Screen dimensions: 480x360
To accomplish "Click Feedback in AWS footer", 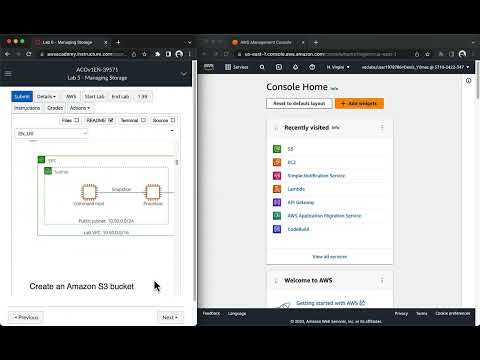I will click(x=211, y=313).
